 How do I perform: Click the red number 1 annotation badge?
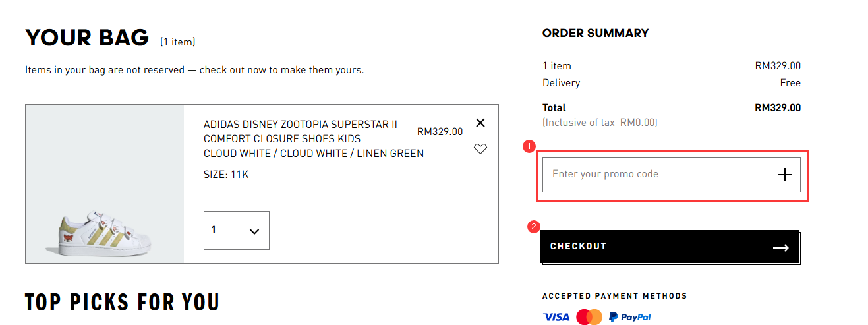(529, 146)
